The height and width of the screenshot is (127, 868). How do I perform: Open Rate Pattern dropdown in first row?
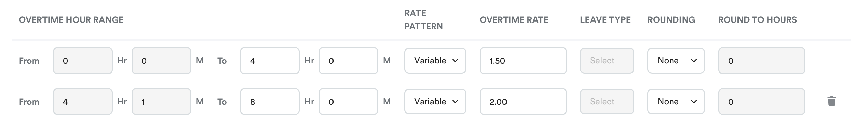[435, 60]
